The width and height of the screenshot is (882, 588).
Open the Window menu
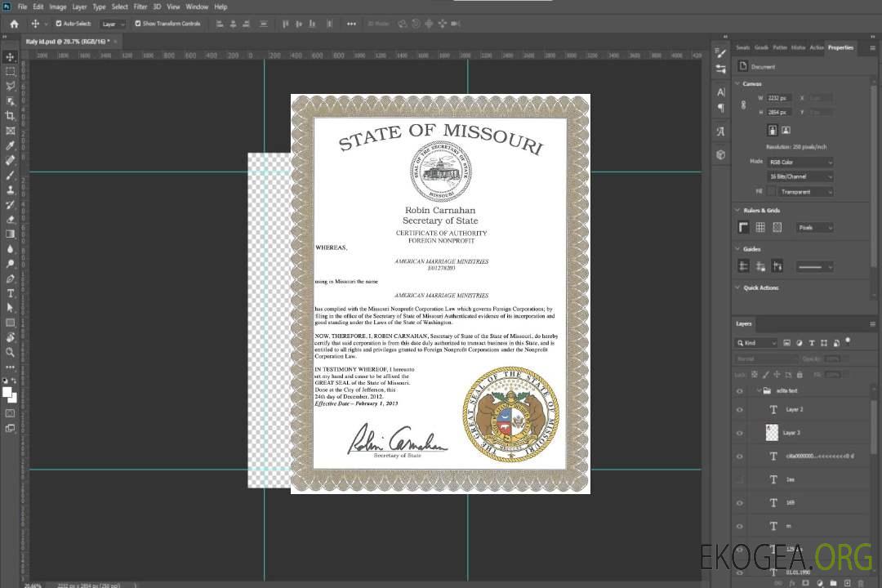(197, 7)
